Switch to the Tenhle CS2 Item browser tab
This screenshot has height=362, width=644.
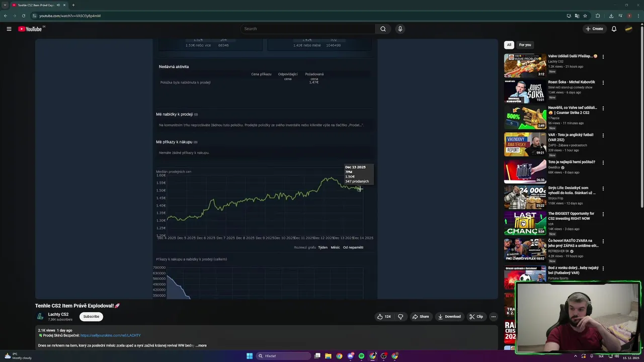[39, 5]
